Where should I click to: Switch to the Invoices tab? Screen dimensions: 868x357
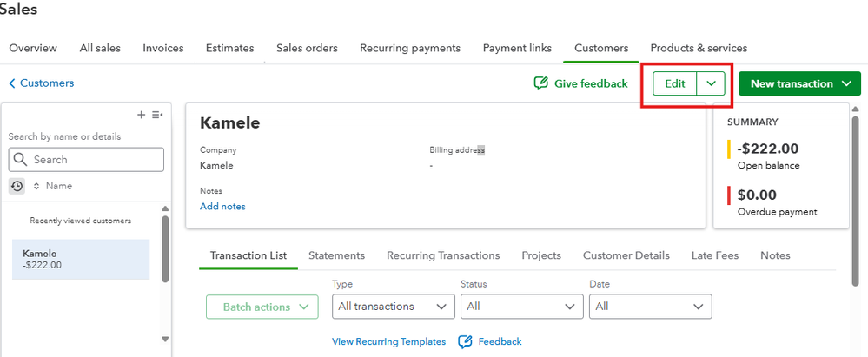pos(163,48)
